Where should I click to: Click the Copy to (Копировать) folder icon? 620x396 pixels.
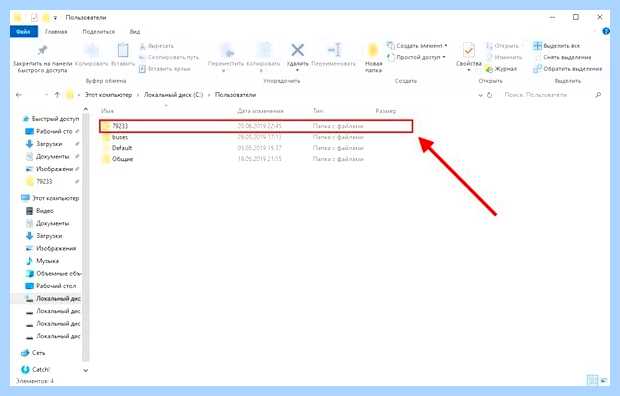264,51
